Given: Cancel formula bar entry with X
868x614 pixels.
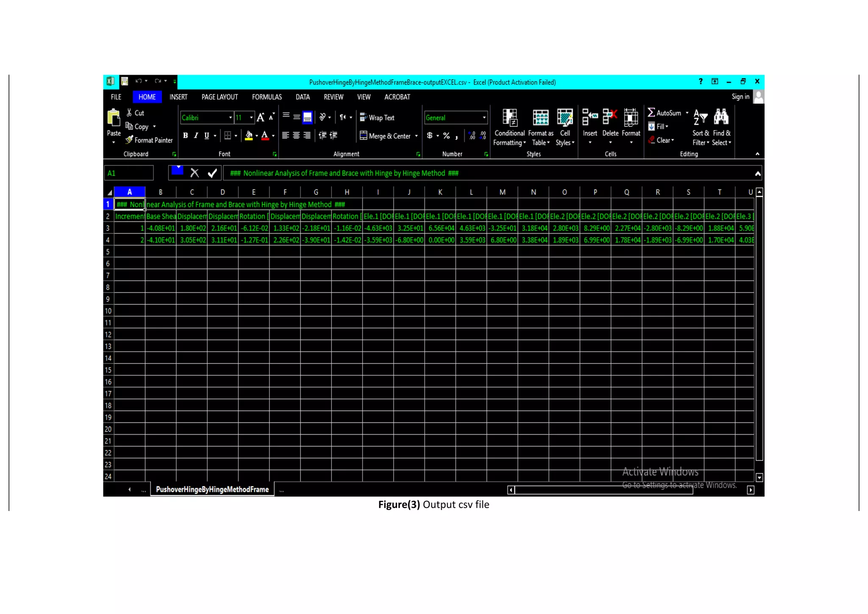Looking at the screenshot, I should [195, 173].
